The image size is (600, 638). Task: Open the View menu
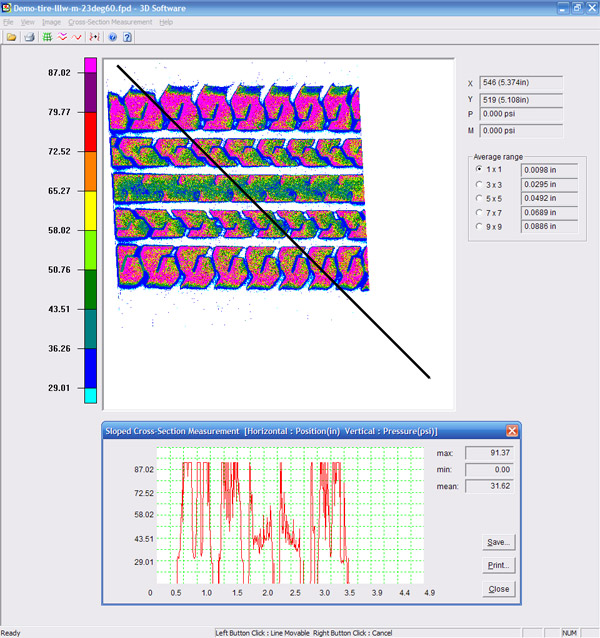coord(28,22)
